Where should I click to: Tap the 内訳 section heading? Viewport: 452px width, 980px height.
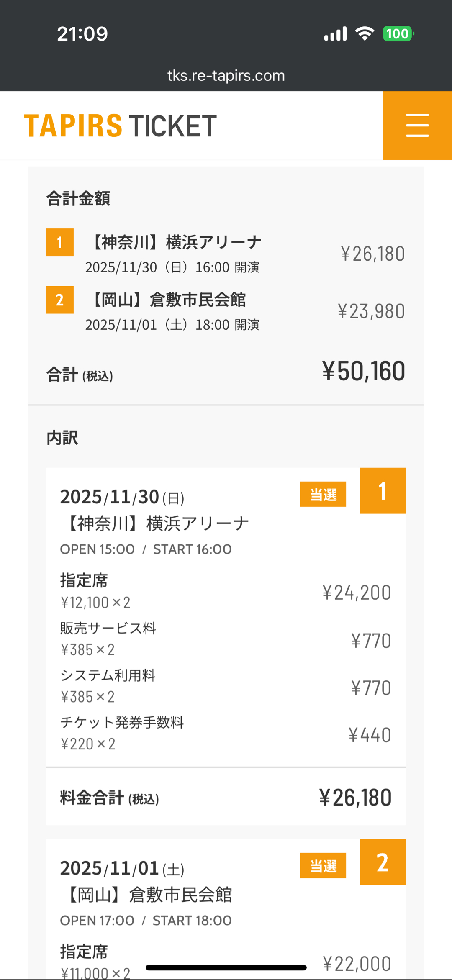[62, 438]
